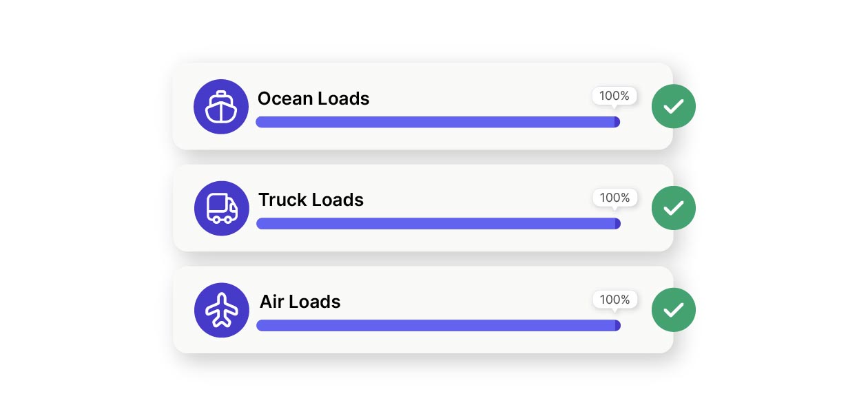This screenshot has width=868, height=416.
Task: Click the truck icon for Truck Loads
Action: (x=221, y=208)
